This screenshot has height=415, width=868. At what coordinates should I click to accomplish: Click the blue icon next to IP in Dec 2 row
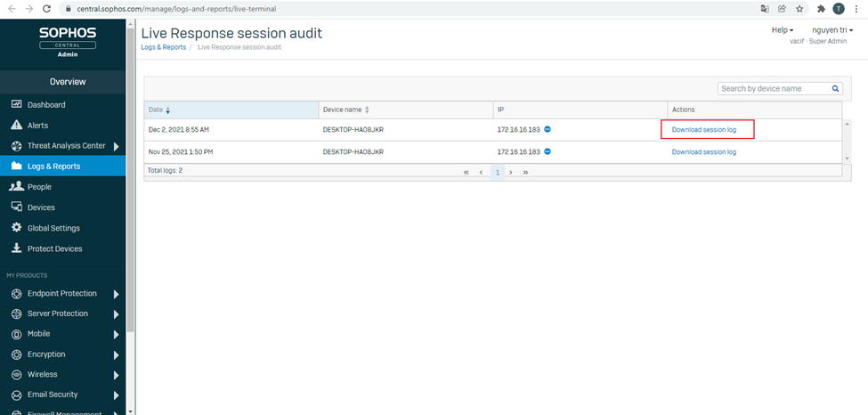[548, 129]
